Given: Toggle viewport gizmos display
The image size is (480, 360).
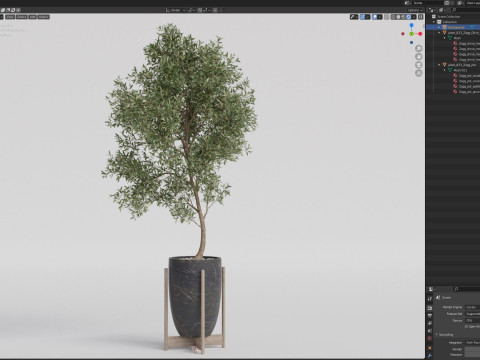Looking at the screenshot, I should click(362, 17).
